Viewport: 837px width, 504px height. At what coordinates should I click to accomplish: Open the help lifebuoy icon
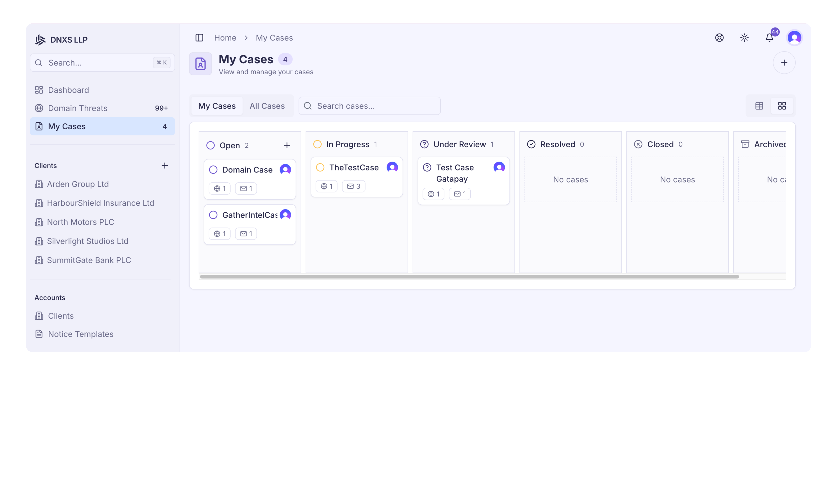tap(719, 38)
